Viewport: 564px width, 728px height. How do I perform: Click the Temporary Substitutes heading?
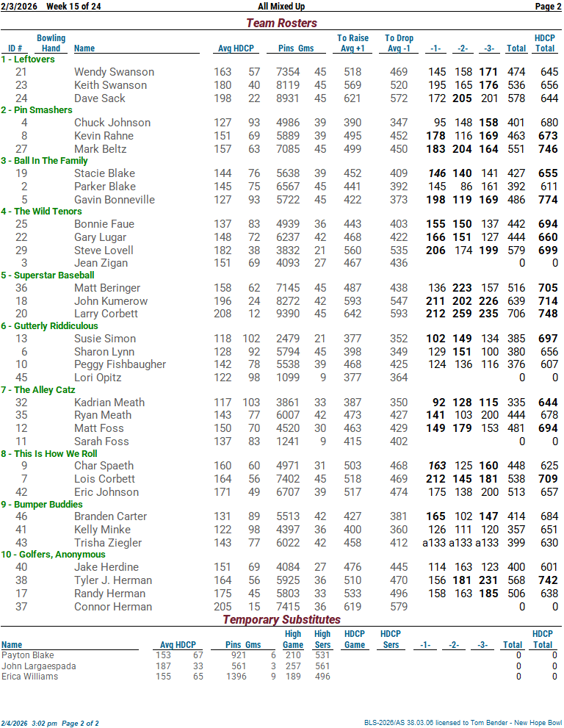click(281, 619)
